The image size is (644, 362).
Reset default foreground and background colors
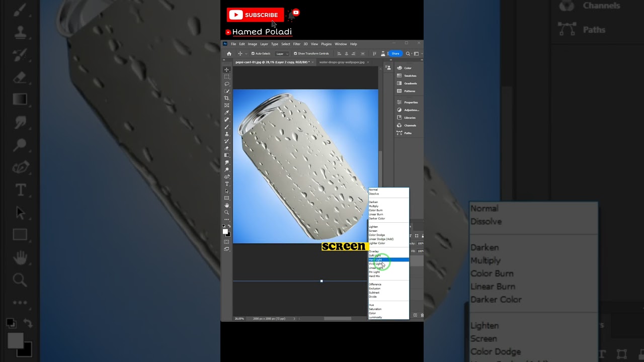[224, 226]
